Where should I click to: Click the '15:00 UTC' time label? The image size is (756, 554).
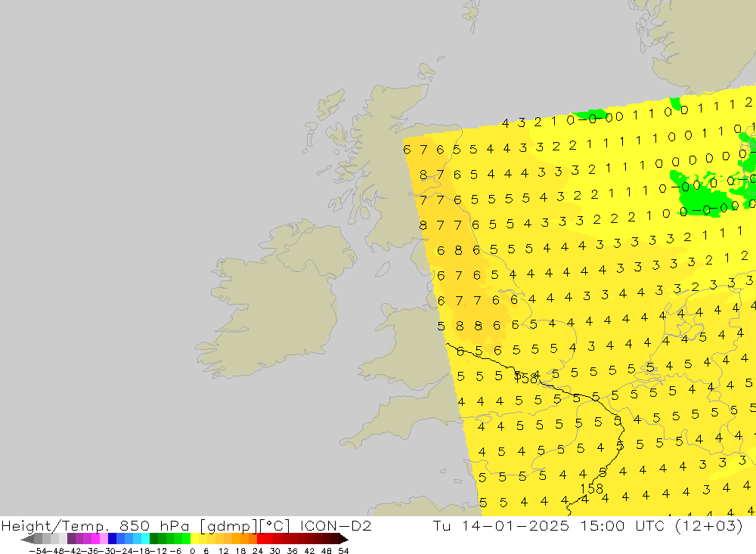(x=622, y=525)
